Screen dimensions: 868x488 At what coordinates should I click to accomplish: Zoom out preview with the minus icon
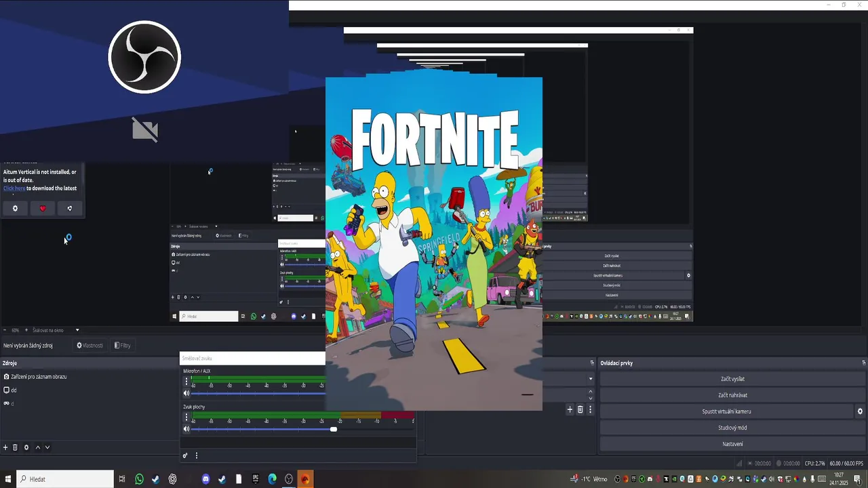[5, 330]
